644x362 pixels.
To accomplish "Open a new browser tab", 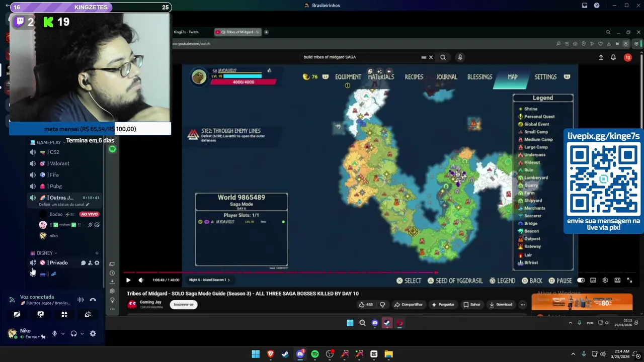I will tap(266, 32).
